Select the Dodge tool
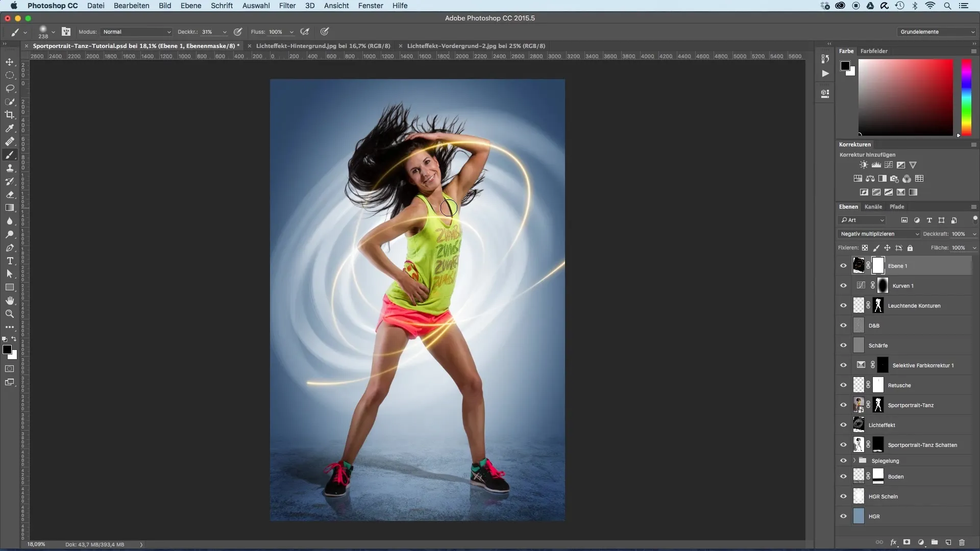The width and height of the screenshot is (980, 551). pyautogui.click(x=10, y=234)
